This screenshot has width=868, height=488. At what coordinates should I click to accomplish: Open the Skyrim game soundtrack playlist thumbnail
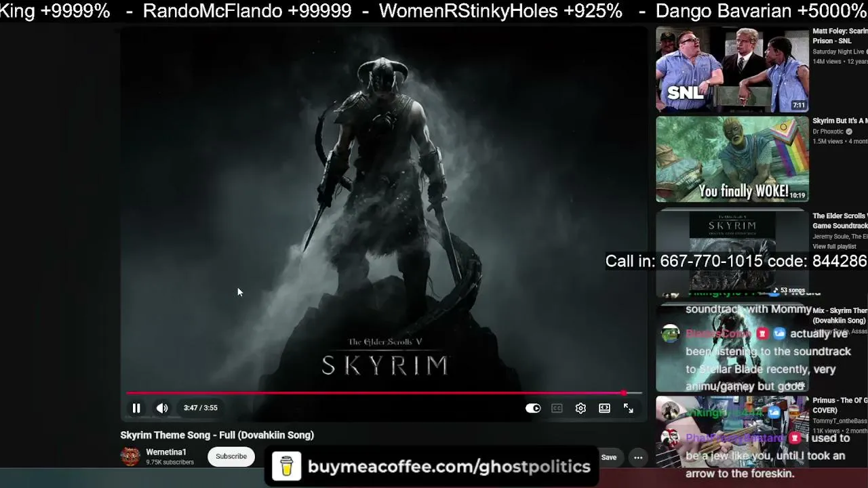pyautogui.click(x=732, y=252)
